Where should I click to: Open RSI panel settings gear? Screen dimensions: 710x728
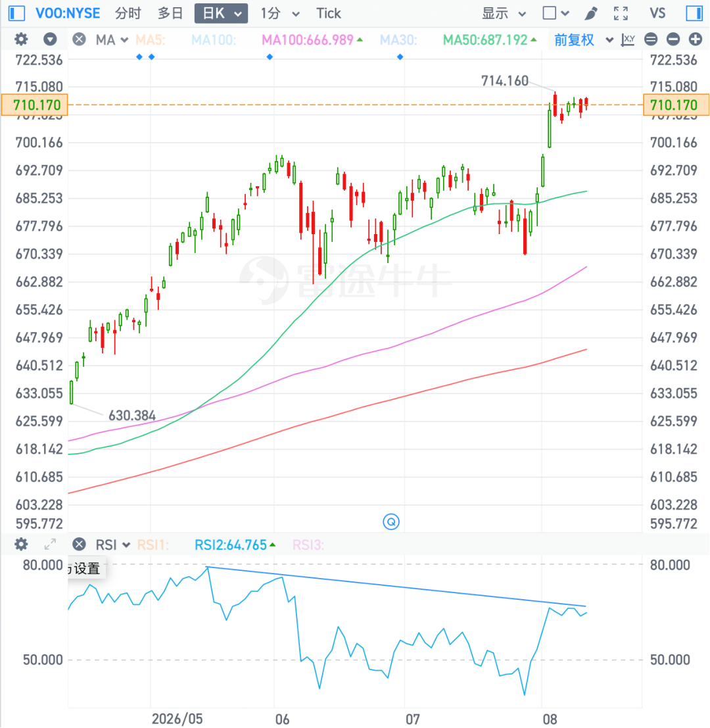pos(21,544)
